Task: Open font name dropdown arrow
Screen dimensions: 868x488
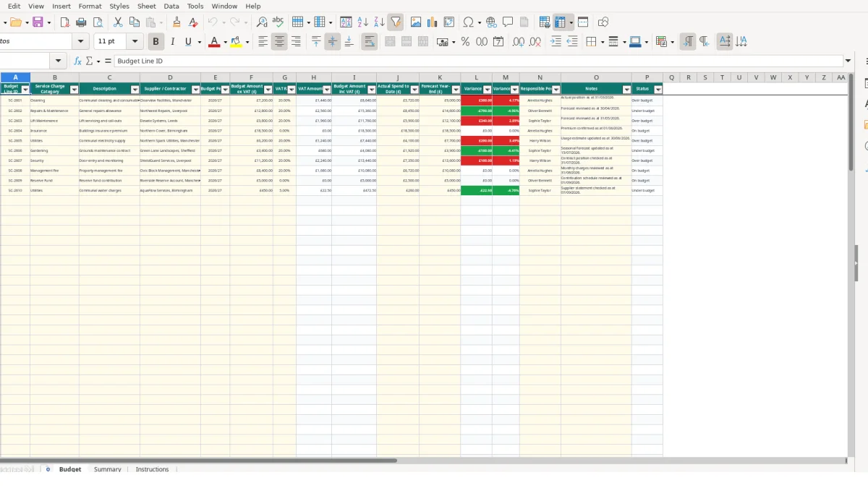Action: point(81,42)
